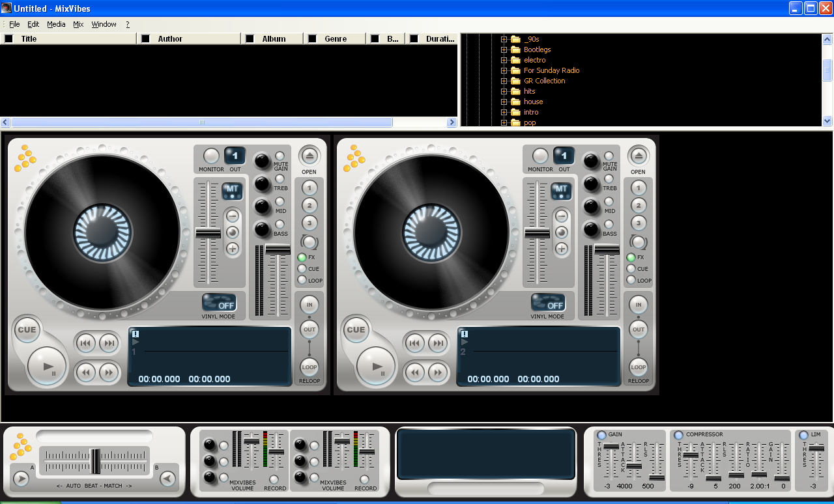
Task: Click crossfader B side arrow button
Action: (x=168, y=479)
